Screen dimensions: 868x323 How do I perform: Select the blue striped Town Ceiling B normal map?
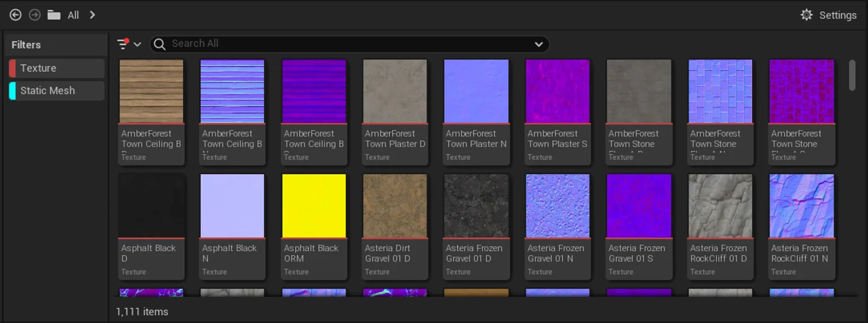coord(232,112)
